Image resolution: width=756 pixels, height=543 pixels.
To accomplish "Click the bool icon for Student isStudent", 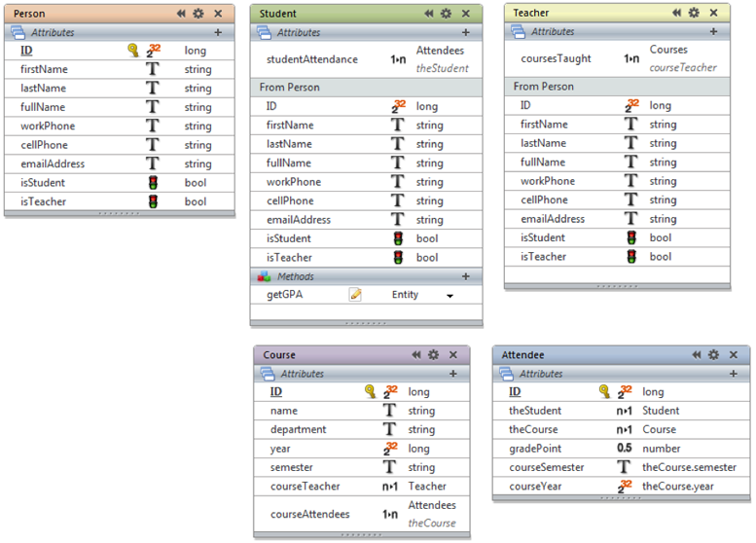I will (x=397, y=238).
